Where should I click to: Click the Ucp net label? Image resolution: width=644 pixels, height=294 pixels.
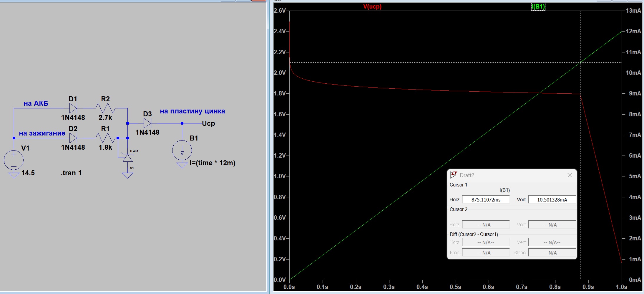pyautogui.click(x=208, y=123)
